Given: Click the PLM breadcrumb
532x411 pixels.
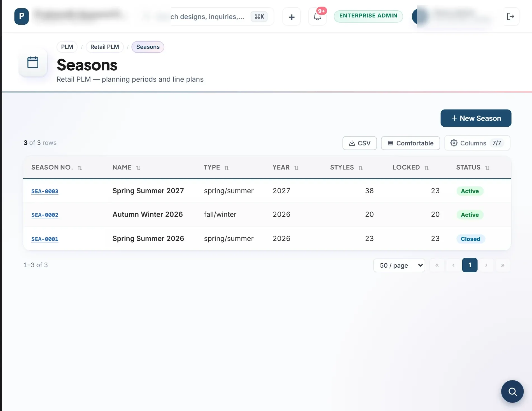Looking at the screenshot, I should 67,47.
